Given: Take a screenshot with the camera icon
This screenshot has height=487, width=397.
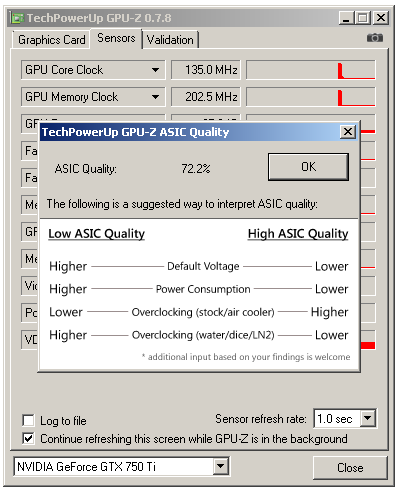Looking at the screenshot, I should click(x=375, y=38).
